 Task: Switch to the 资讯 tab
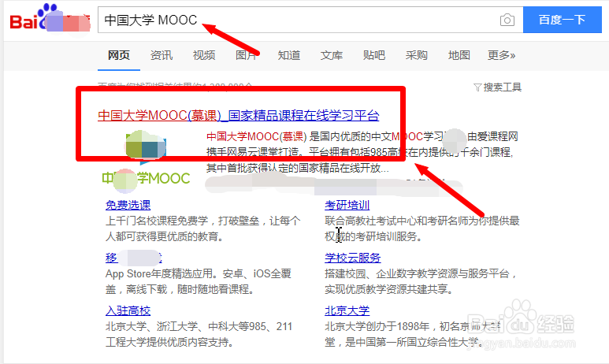[162, 55]
